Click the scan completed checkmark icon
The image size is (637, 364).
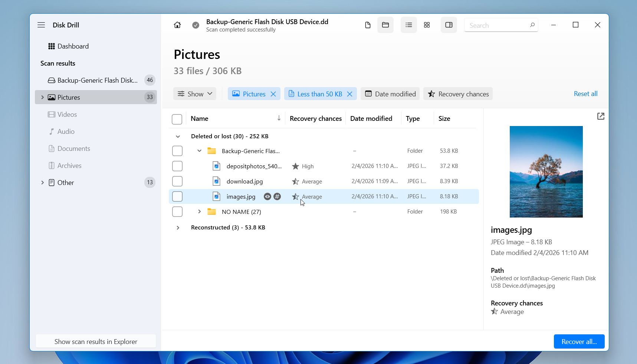[196, 25]
